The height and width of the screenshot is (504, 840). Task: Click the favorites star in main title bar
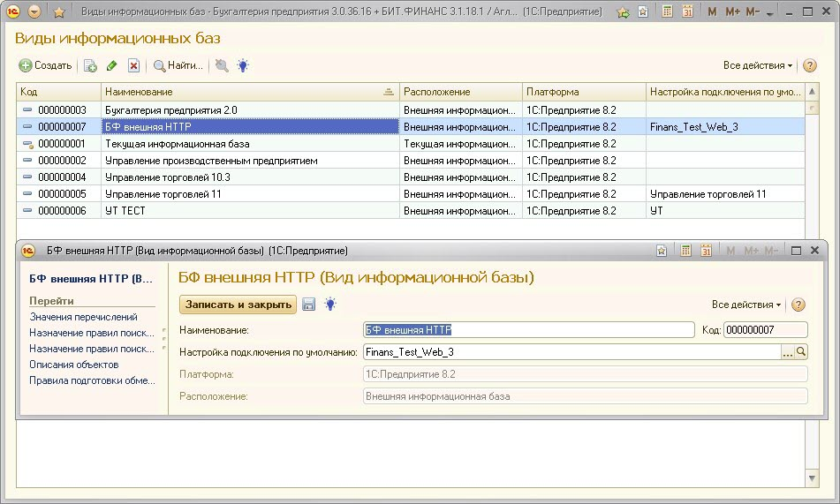[x=58, y=12]
